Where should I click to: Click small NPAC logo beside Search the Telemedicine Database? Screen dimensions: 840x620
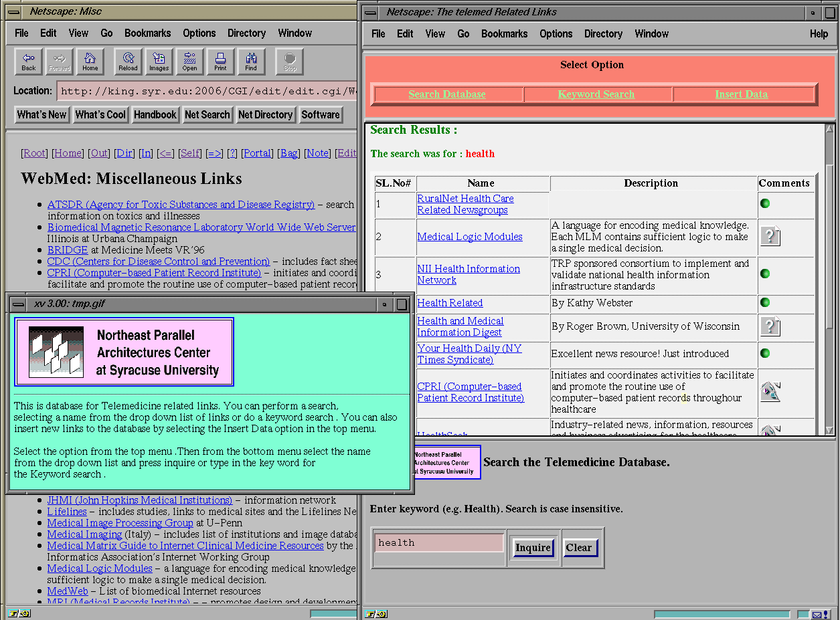[446, 462]
